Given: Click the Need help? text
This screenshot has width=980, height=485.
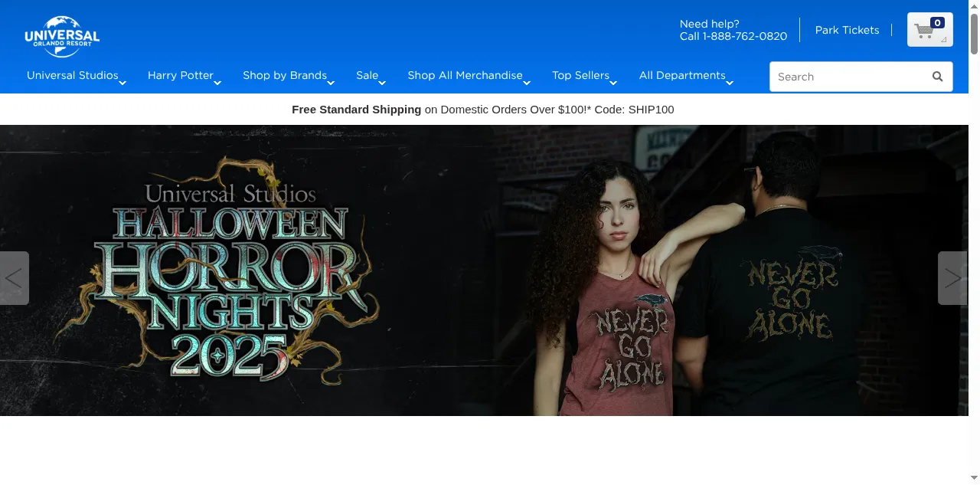Looking at the screenshot, I should click(x=710, y=24).
